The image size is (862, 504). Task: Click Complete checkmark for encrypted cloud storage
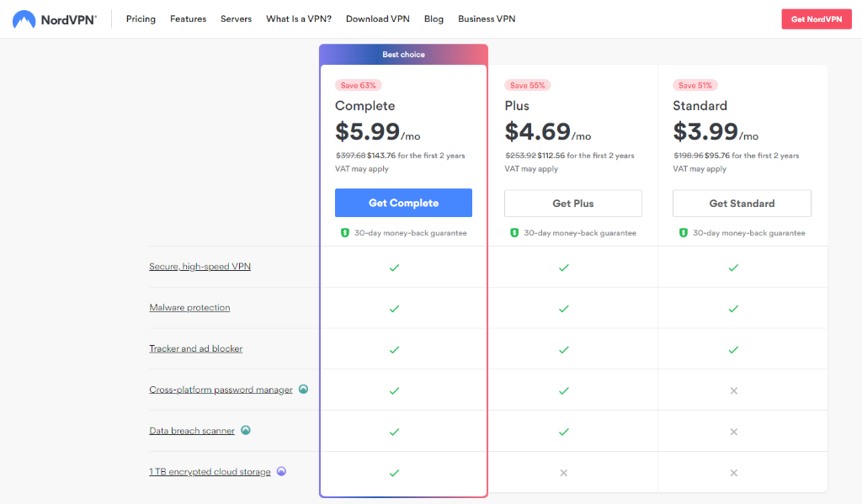point(394,473)
